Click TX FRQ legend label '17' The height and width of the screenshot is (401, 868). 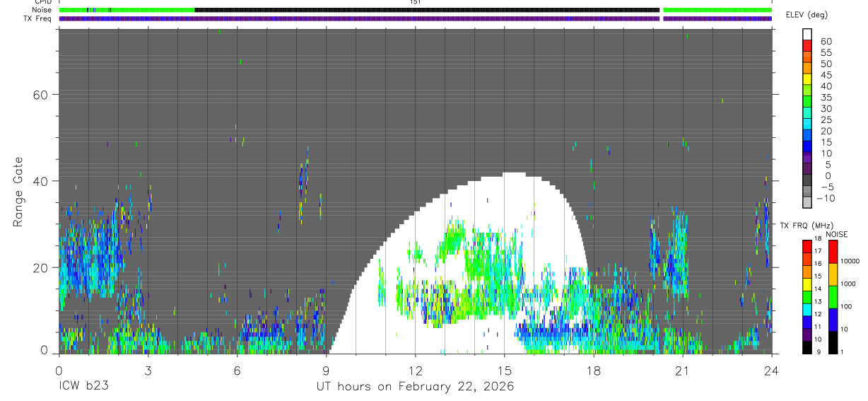point(818,252)
